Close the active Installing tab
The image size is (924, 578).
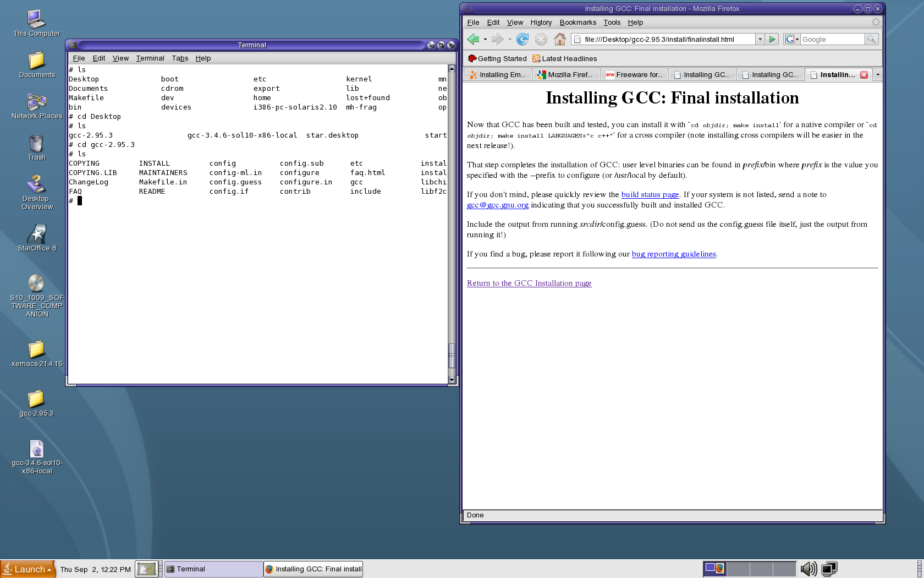[864, 75]
